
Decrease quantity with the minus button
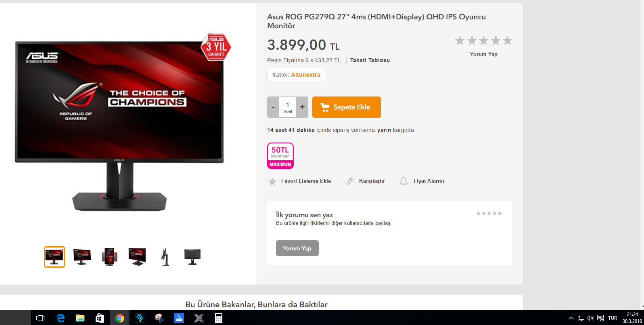tap(273, 107)
